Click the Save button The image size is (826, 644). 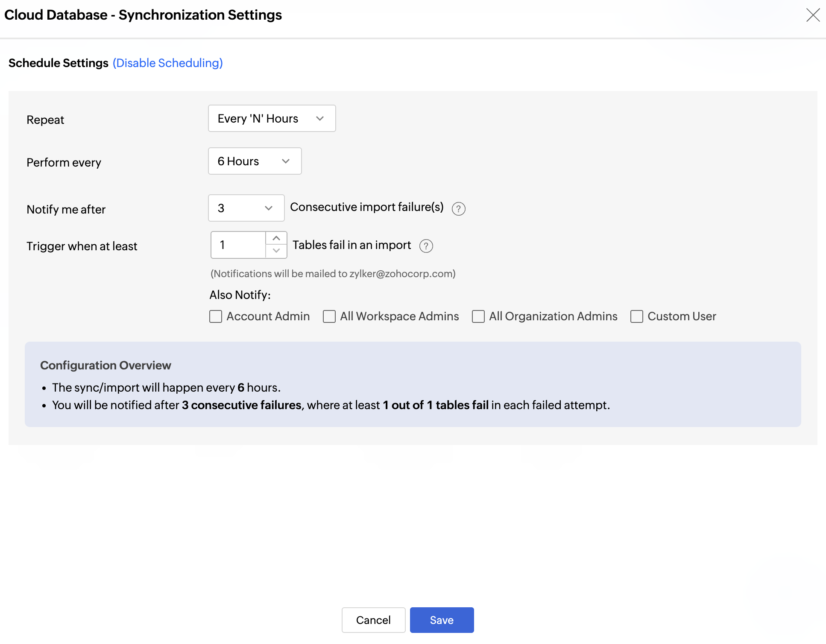point(442,620)
